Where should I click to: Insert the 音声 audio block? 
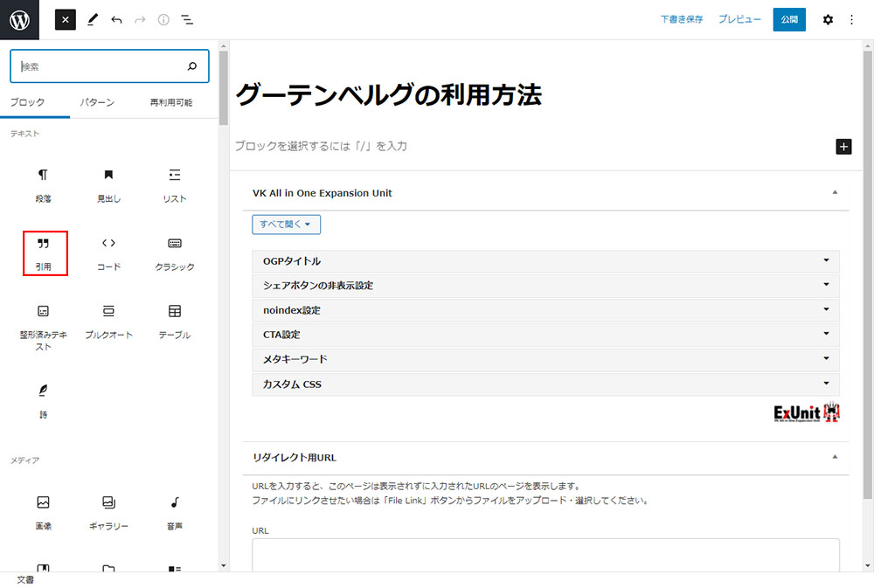[x=175, y=512]
